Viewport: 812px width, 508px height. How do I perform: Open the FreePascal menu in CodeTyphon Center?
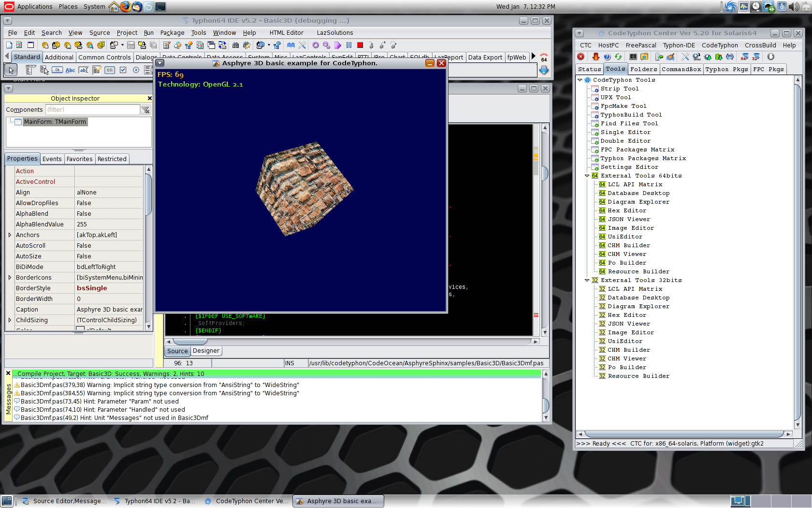pos(641,45)
